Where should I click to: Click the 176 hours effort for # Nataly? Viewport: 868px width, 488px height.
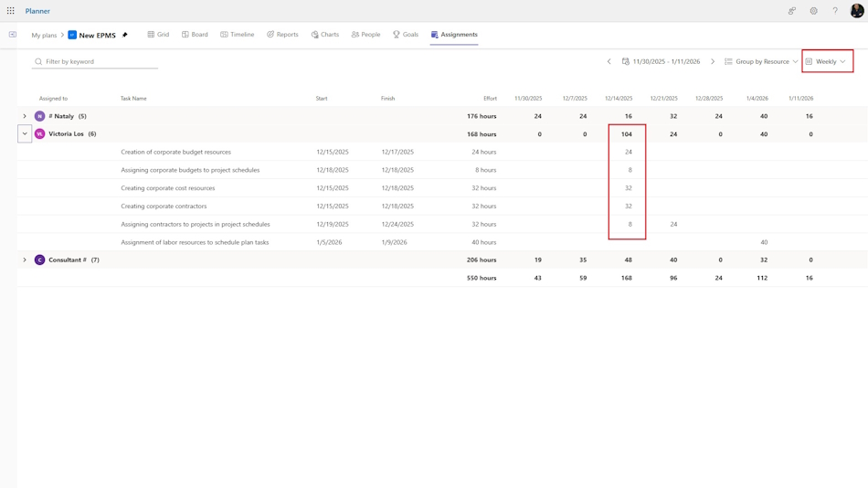point(482,116)
